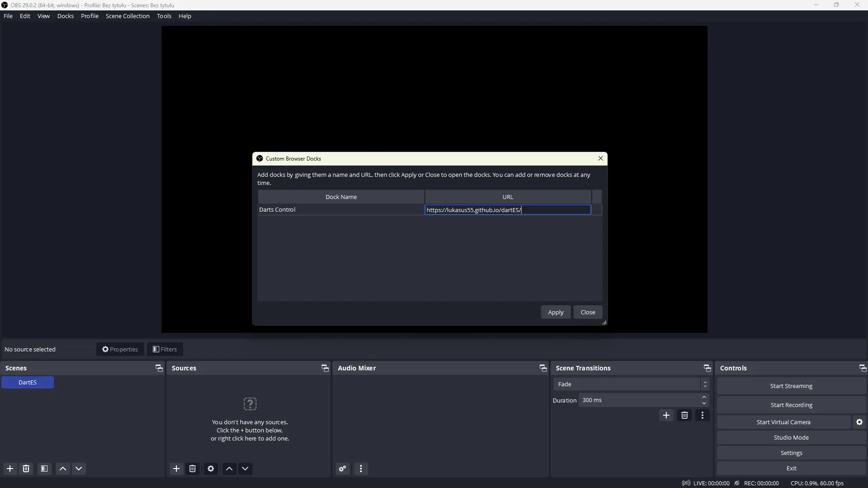Screen dimensions: 868x488
Task: Click Apply in Custom Browser Docks
Action: [x=555, y=312]
